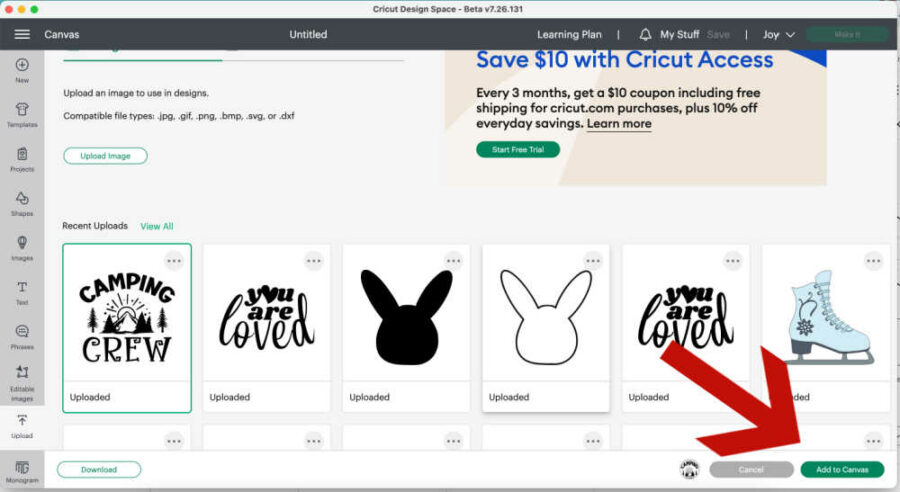
Task: Open the hamburger menu
Action: tap(22, 34)
